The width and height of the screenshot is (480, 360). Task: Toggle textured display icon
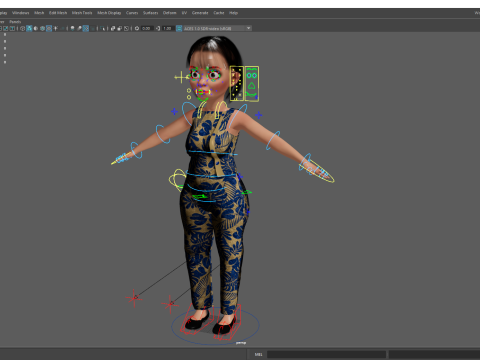(49, 28)
